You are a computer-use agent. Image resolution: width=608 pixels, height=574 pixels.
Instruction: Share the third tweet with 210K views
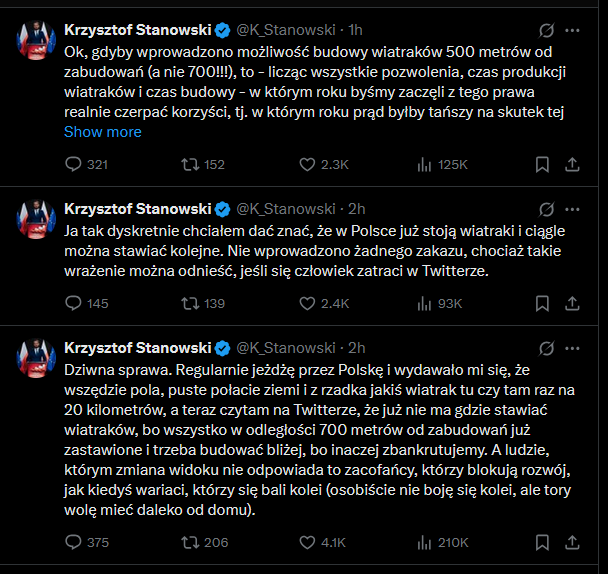(575, 542)
